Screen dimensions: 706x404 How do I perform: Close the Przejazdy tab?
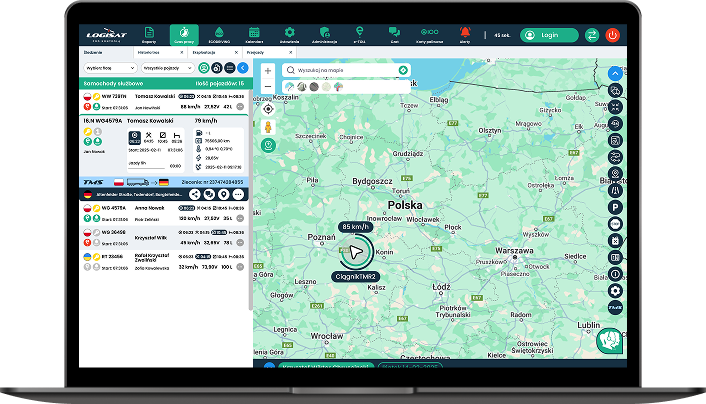290,53
